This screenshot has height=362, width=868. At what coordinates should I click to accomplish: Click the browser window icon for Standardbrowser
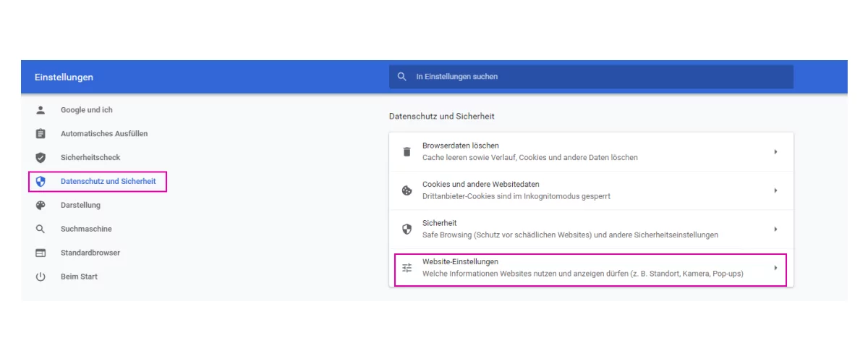[x=41, y=253]
